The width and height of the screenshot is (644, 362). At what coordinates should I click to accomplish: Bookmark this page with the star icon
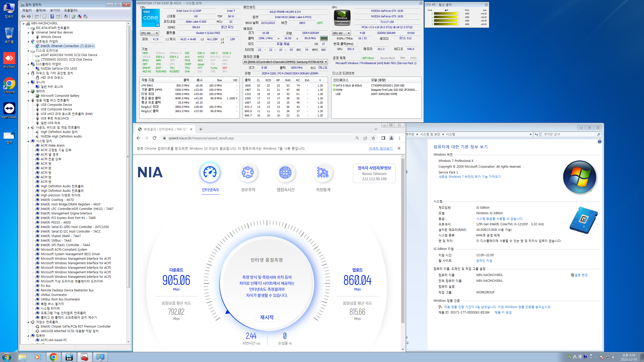pos(373,138)
